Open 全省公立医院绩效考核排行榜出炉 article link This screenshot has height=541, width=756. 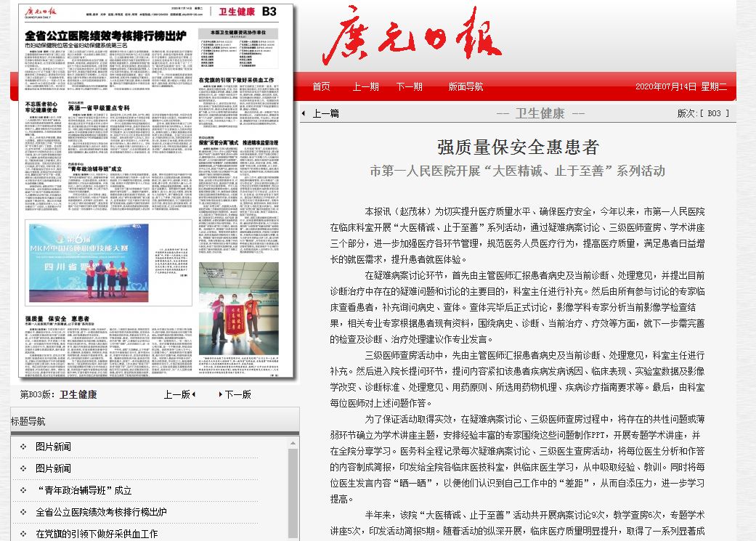tap(101, 512)
